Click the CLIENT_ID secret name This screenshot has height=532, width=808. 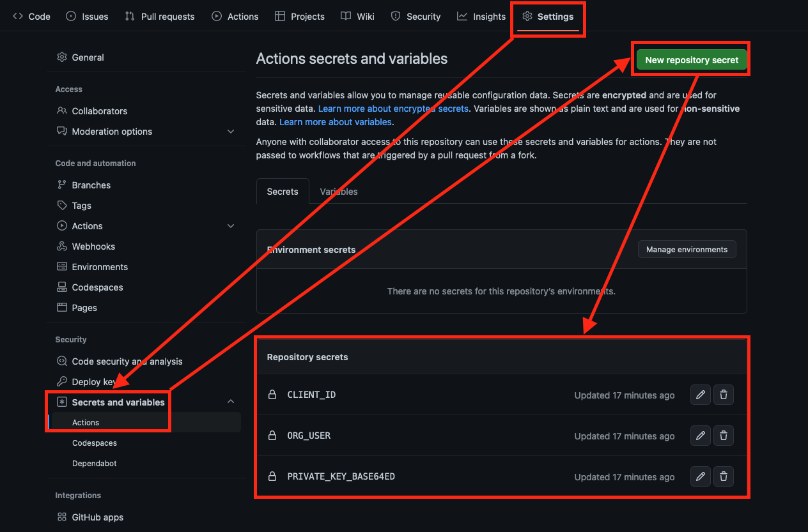(311, 395)
